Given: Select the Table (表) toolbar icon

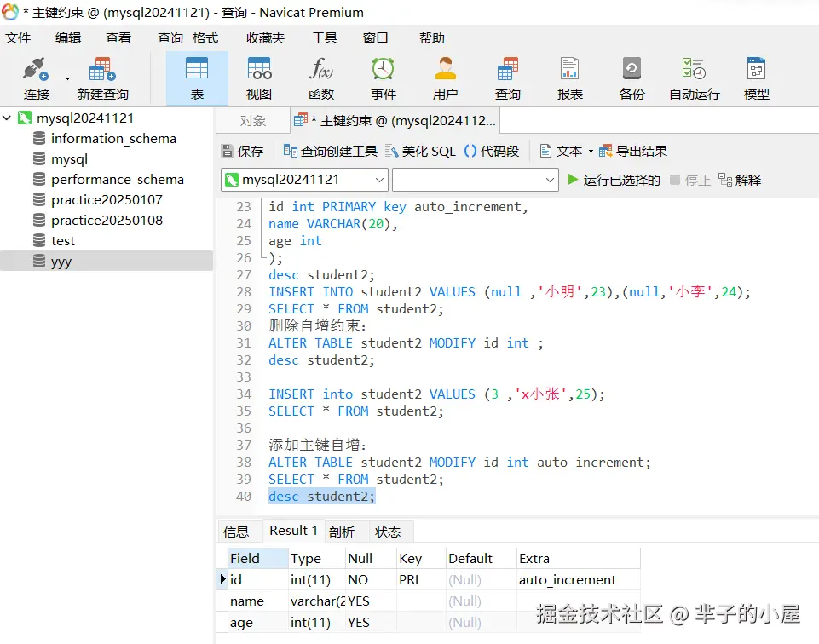Looking at the screenshot, I should 197,69.
